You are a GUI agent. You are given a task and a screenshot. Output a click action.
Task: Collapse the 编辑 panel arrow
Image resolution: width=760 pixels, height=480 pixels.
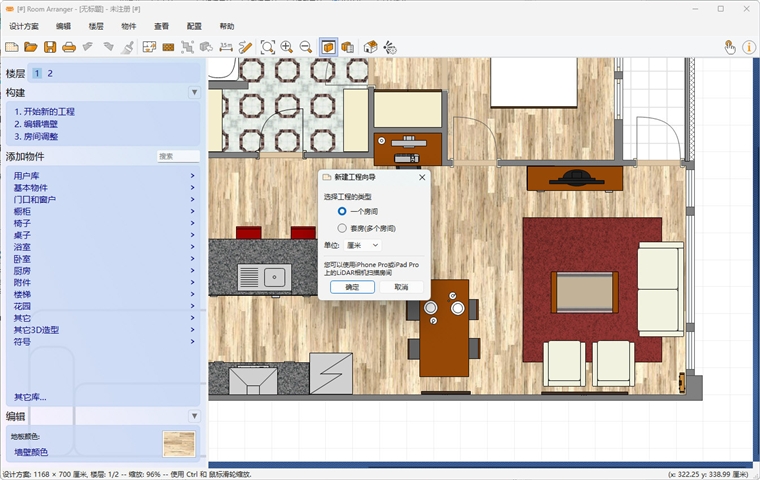coord(194,416)
